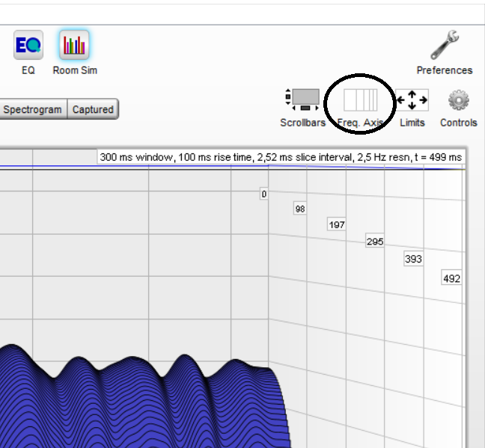This screenshot has width=485, height=448.
Task: Open Preferences via the wrench icon
Action: click(445, 46)
